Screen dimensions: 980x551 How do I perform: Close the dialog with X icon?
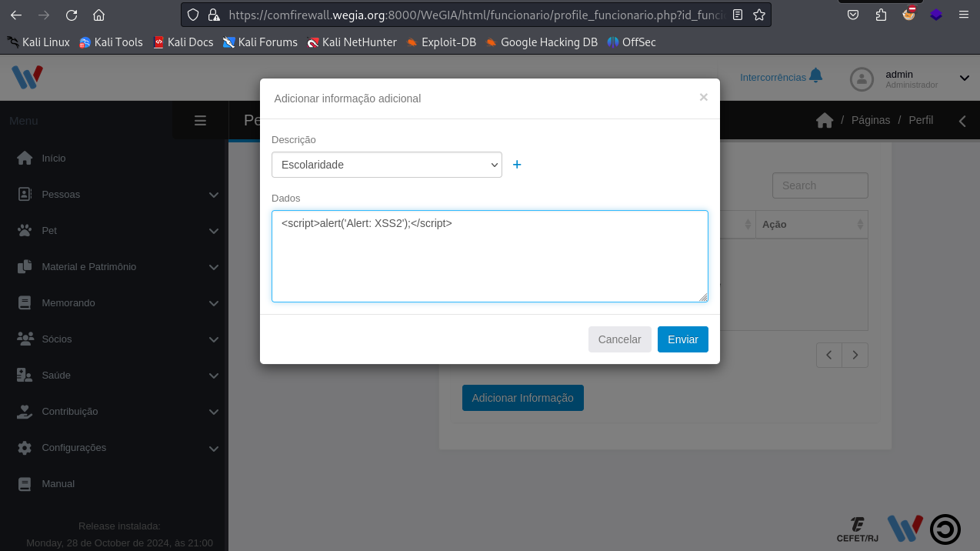pyautogui.click(x=703, y=97)
